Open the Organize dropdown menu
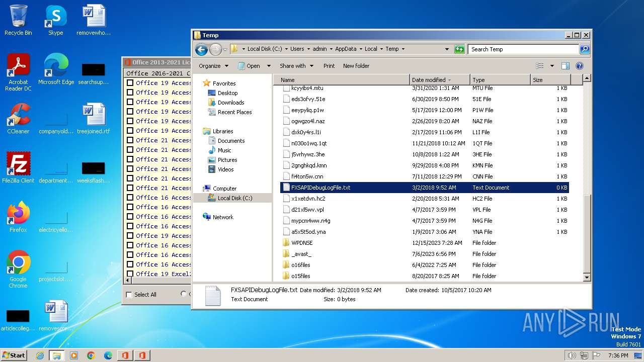The height and width of the screenshot is (362, 644). (213, 66)
